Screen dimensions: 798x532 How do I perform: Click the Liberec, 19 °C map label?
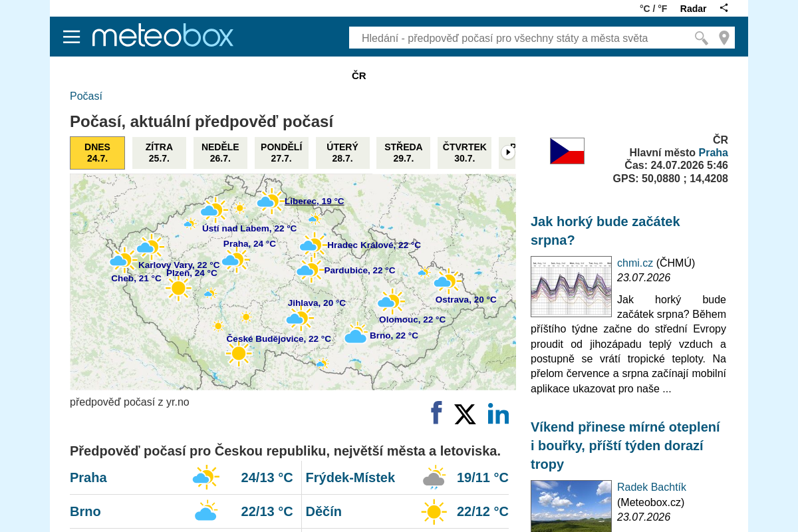pyautogui.click(x=315, y=201)
